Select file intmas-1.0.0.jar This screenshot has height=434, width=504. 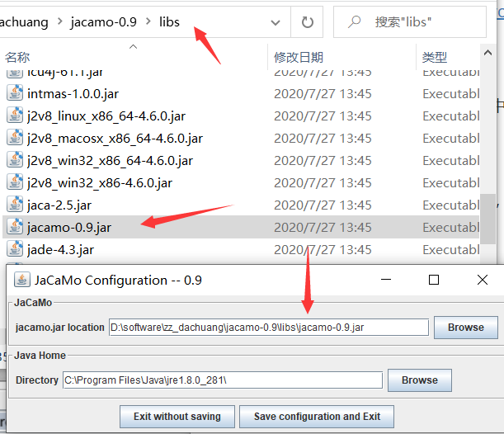tap(73, 94)
